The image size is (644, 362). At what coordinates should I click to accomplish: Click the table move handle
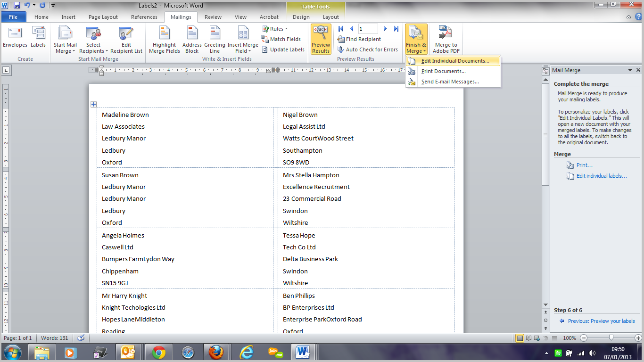tap(93, 104)
